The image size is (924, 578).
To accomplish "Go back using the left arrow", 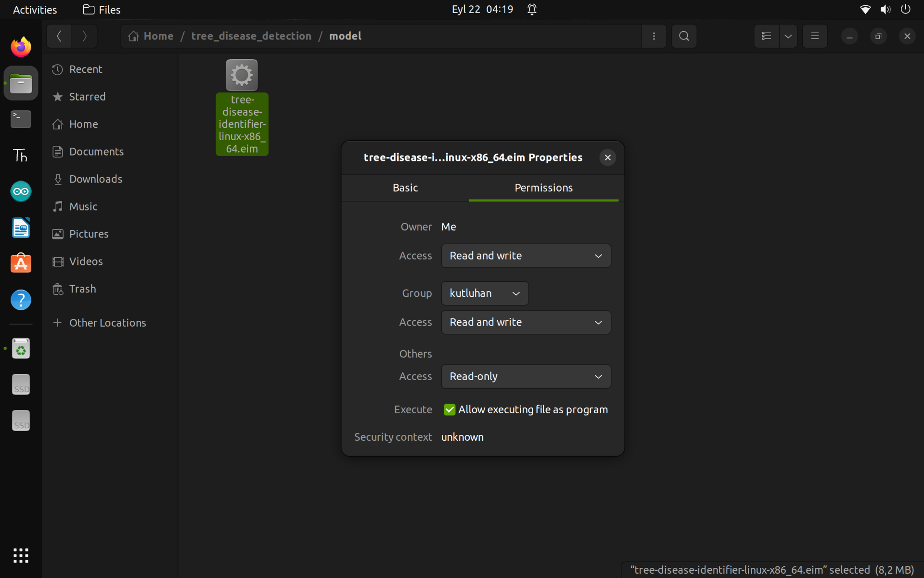I will (x=59, y=36).
